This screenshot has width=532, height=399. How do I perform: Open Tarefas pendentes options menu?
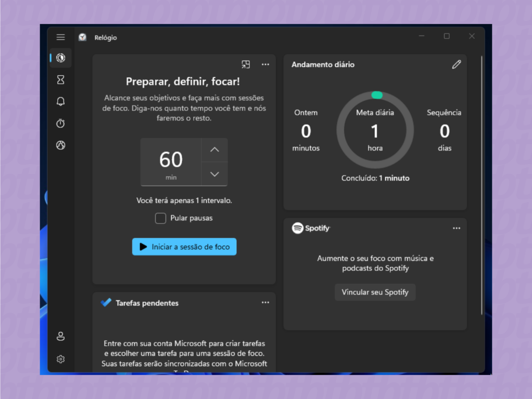pos(265,302)
